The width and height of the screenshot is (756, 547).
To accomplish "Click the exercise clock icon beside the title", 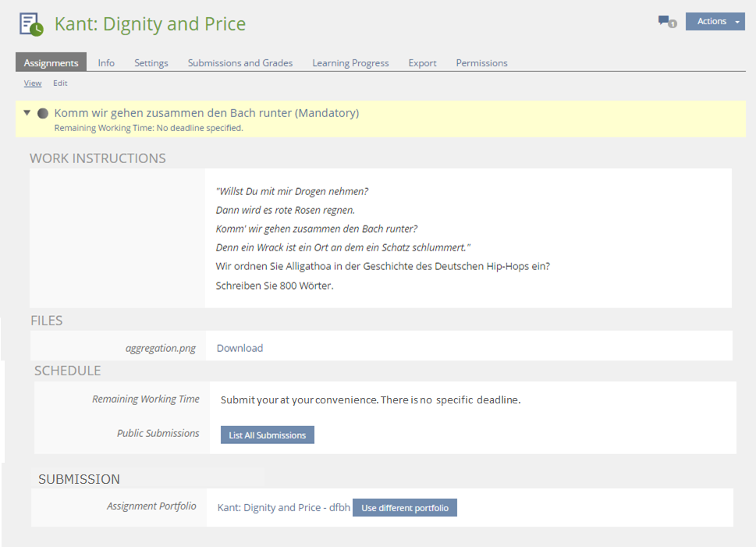I will tap(31, 24).
